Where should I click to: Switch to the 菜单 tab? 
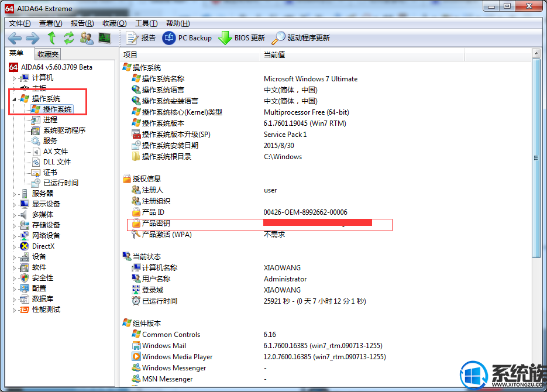tap(16, 53)
